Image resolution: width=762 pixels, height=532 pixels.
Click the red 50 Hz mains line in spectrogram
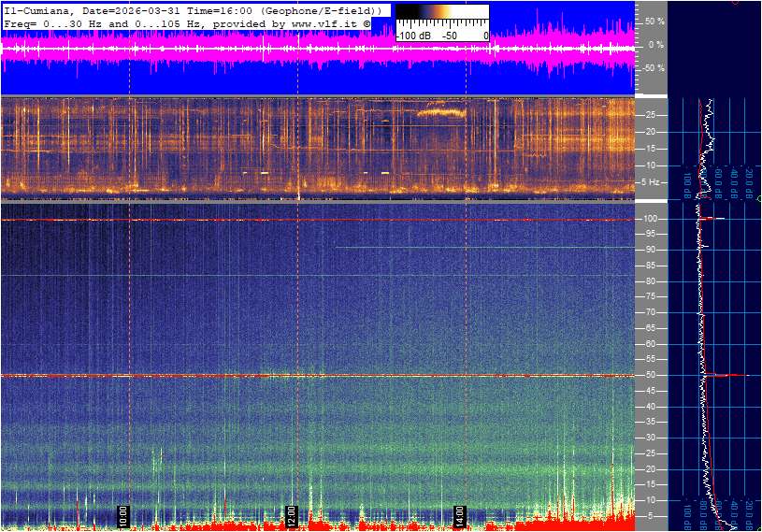click(x=317, y=376)
